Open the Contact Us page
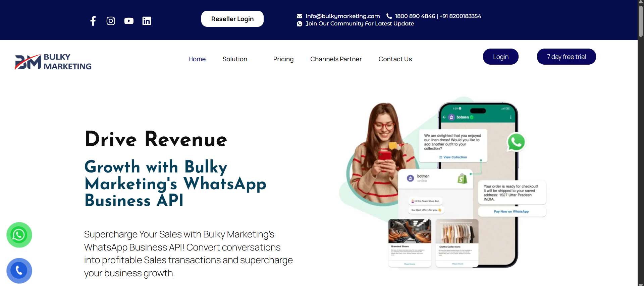The width and height of the screenshot is (644, 286). point(395,59)
